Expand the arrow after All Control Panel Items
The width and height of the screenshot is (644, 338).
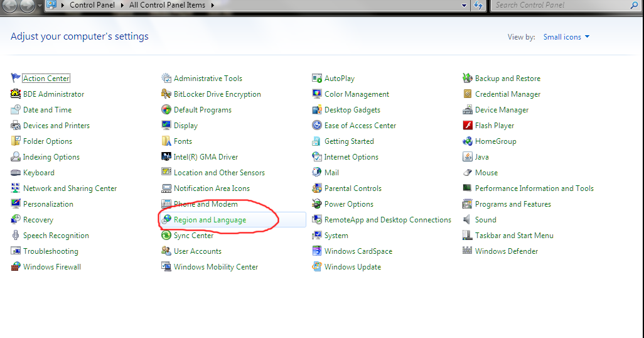tap(212, 6)
